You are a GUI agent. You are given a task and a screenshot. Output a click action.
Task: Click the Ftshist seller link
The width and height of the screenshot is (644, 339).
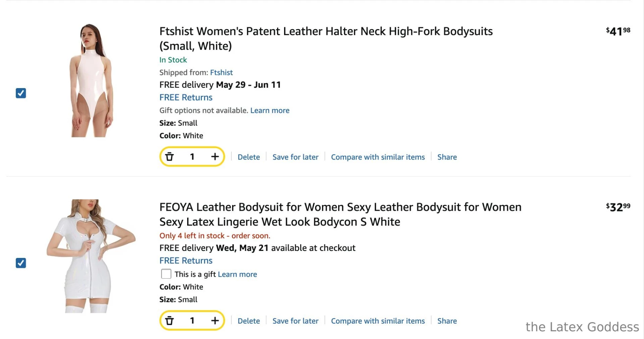pos(221,72)
